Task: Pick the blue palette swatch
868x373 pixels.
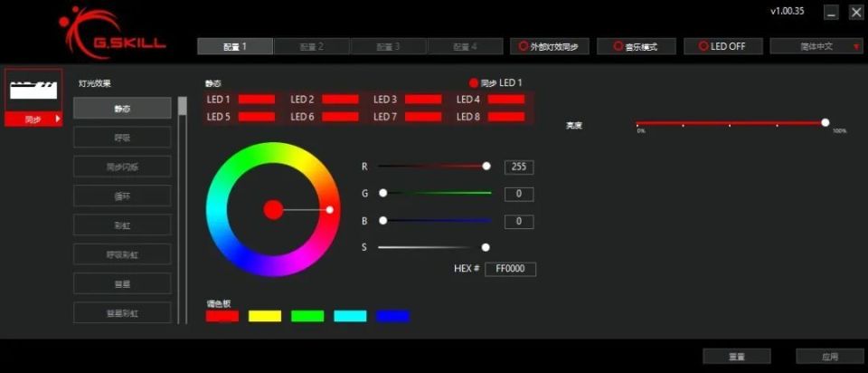Action: pyautogui.click(x=392, y=316)
